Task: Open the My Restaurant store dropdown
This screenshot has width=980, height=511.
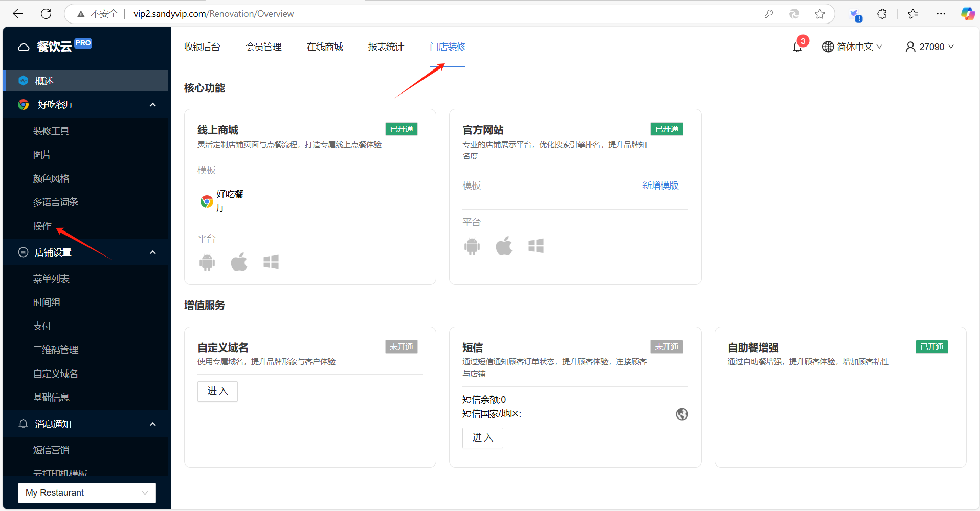Action: click(87, 493)
